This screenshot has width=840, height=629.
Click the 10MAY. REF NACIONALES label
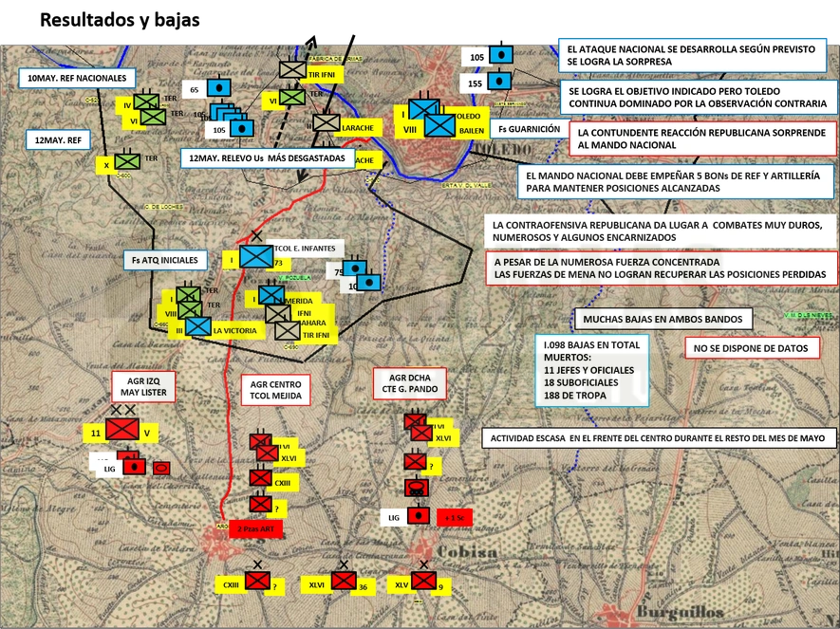coord(77,78)
